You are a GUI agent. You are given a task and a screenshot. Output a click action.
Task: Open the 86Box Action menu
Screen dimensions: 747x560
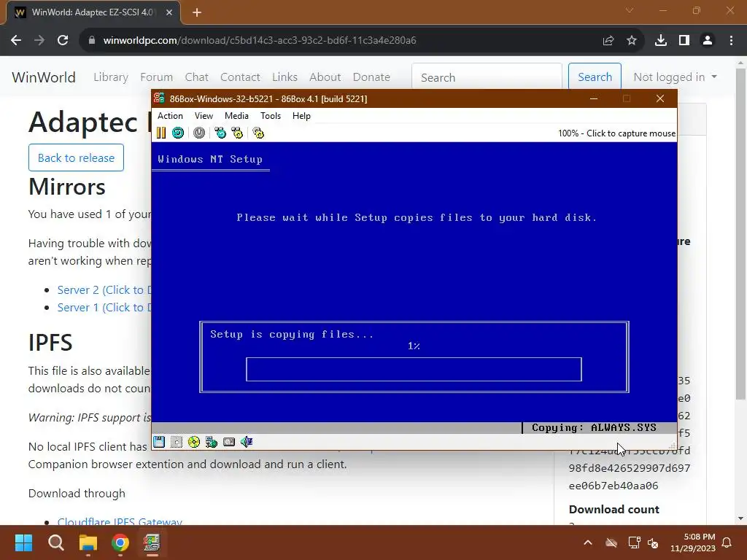pos(170,116)
